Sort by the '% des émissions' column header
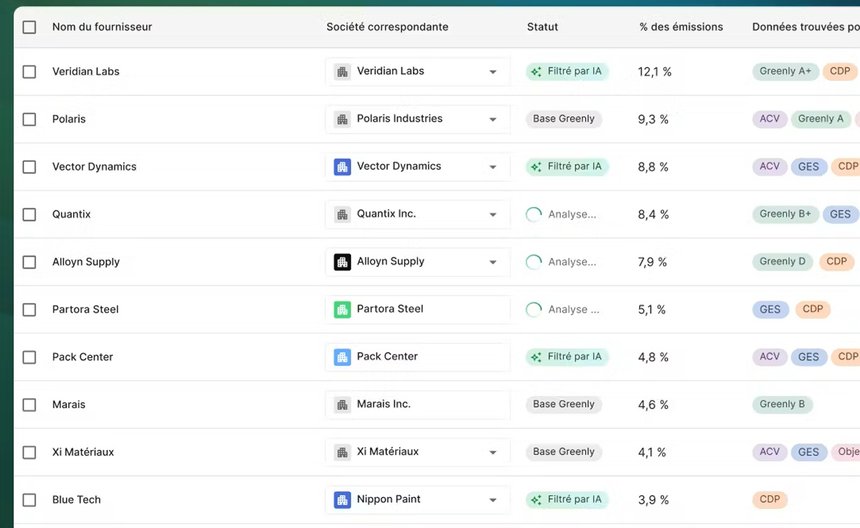Screen dimensions: 860x528 click(x=680, y=27)
